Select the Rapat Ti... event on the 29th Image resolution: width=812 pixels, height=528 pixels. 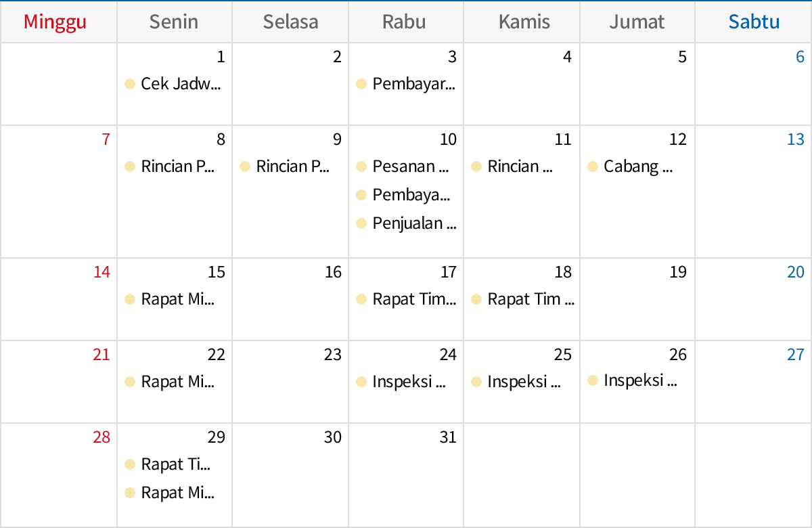(x=175, y=464)
